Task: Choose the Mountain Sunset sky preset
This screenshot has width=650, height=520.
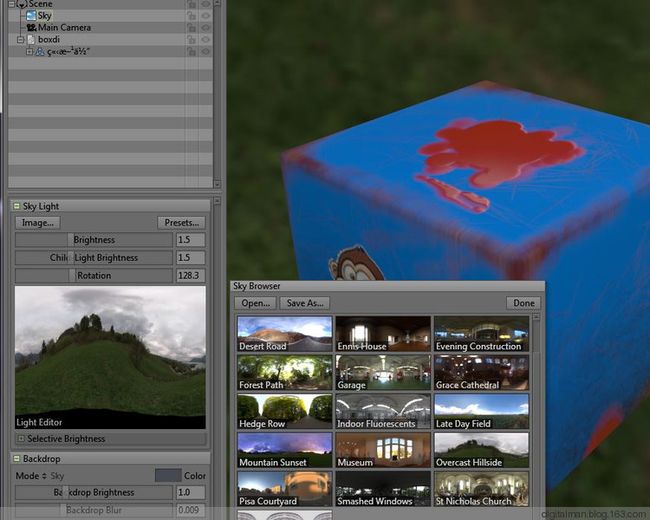Action: 285,450
